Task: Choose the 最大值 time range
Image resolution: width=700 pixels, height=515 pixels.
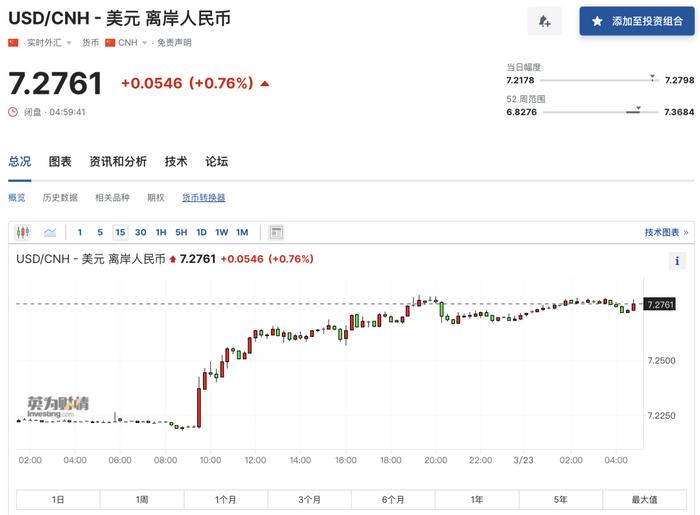Action: 645,499
